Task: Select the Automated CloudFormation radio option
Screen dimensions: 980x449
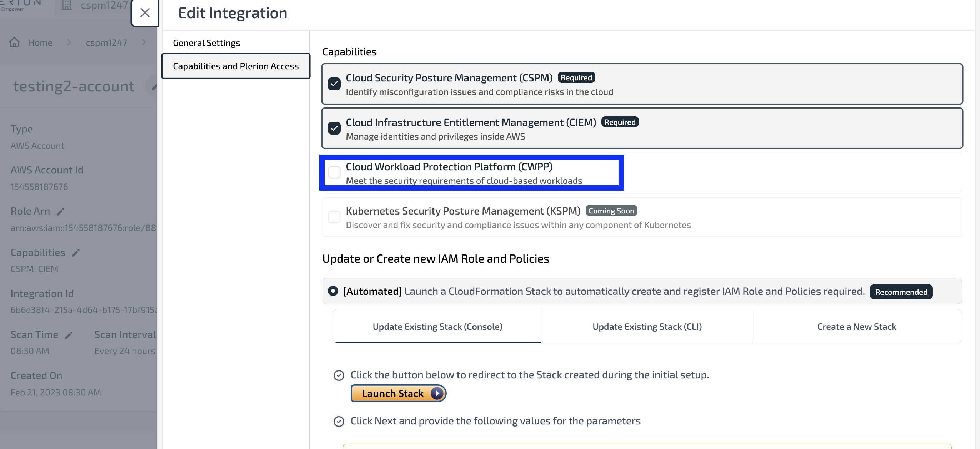Action: pyautogui.click(x=333, y=291)
